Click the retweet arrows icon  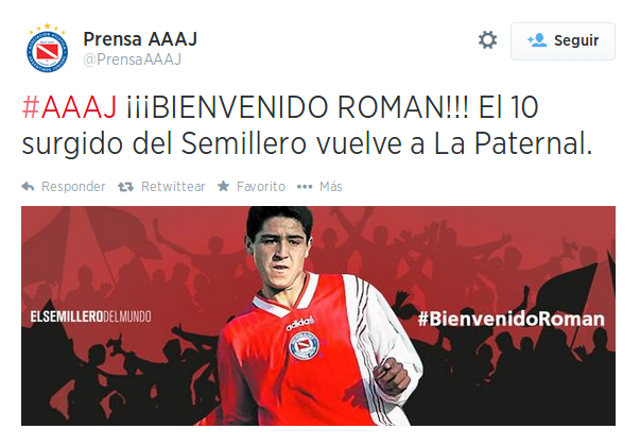point(126,187)
